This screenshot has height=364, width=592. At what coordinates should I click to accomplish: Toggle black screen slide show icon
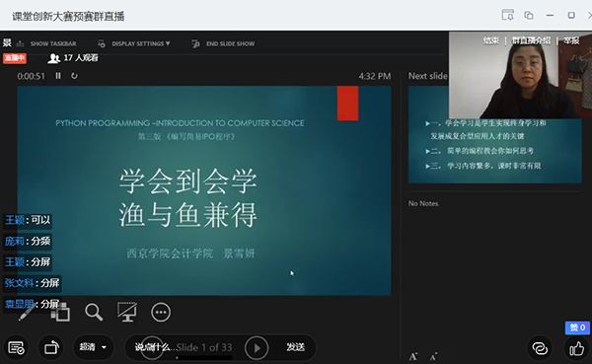[127, 312]
